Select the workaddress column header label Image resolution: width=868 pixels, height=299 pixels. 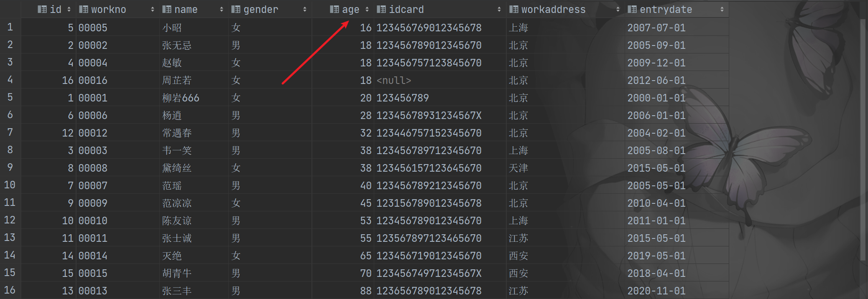click(554, 9)
